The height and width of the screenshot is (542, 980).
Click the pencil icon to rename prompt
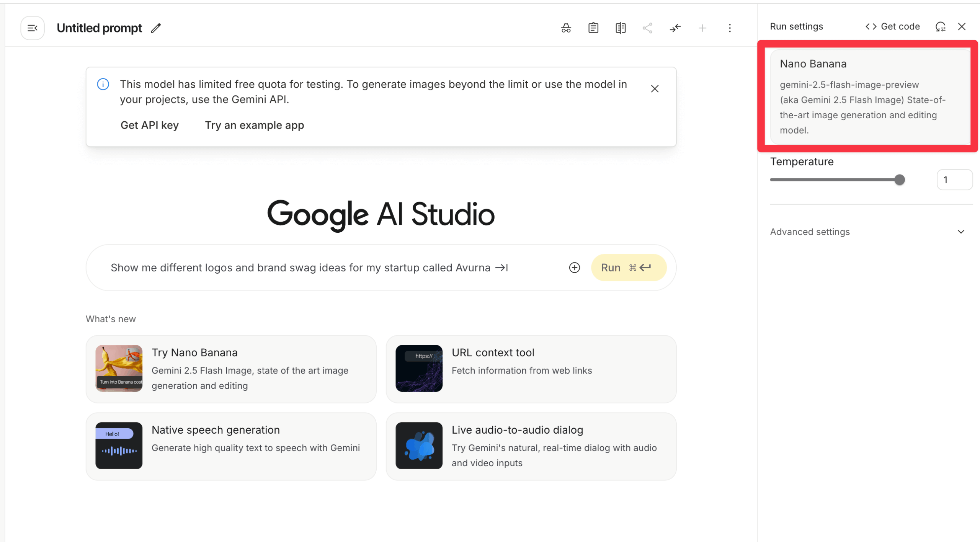156,28
